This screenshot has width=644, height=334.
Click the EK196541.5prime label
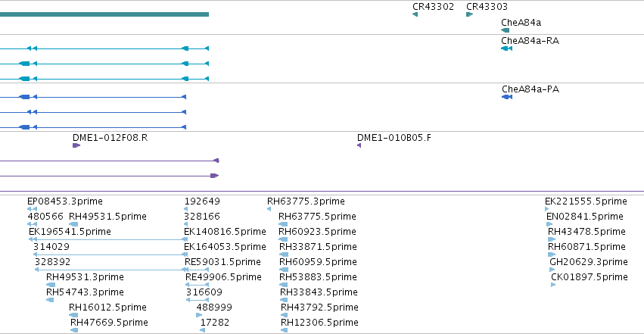pyautogui.click(x=70, y=232)
